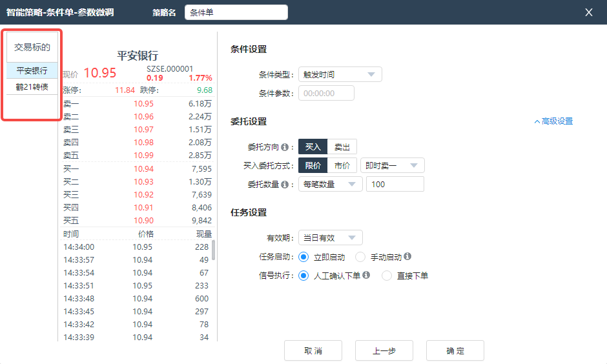Open 即时卖一 price dropdown
Screen dimensions: 607x364
[392, 166]
